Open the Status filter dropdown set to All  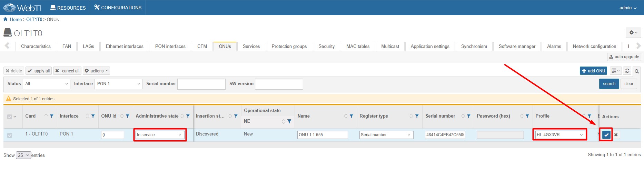[x=46, y=84]
